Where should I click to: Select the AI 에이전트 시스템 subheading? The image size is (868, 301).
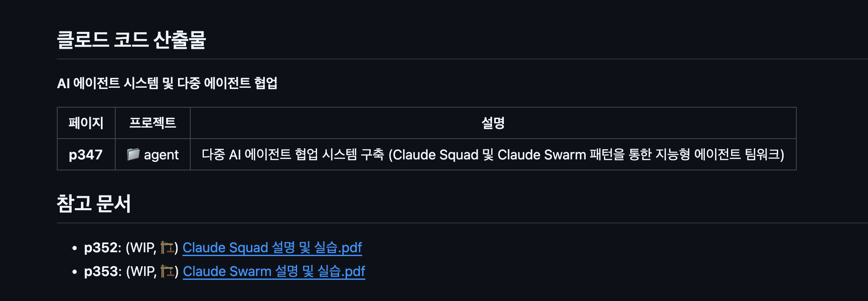pyautogui.click(x=167, y=83)
